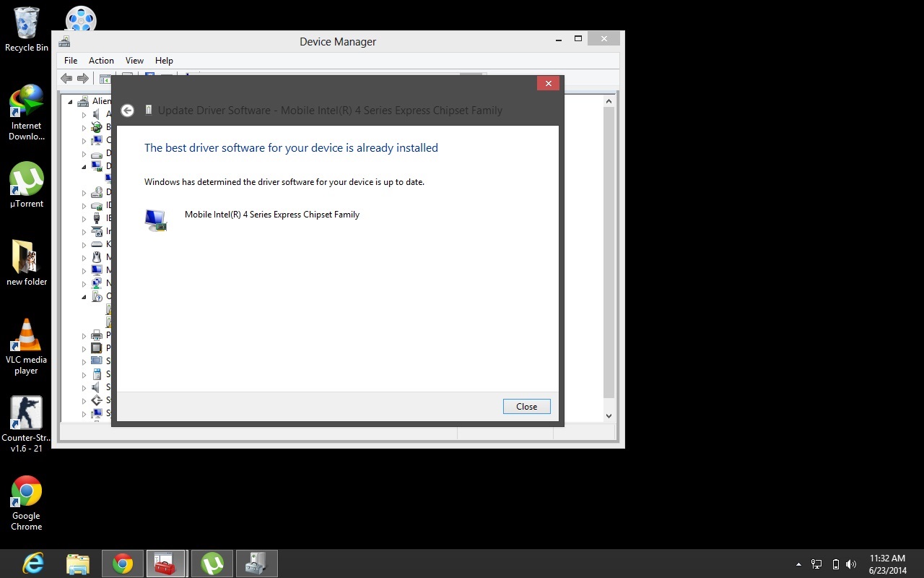Image resolution: width=924 pixels, height=578 pixels.
Task: Close the Update Driver Software dialog with the red X
Action: click(x=549, y=84)
